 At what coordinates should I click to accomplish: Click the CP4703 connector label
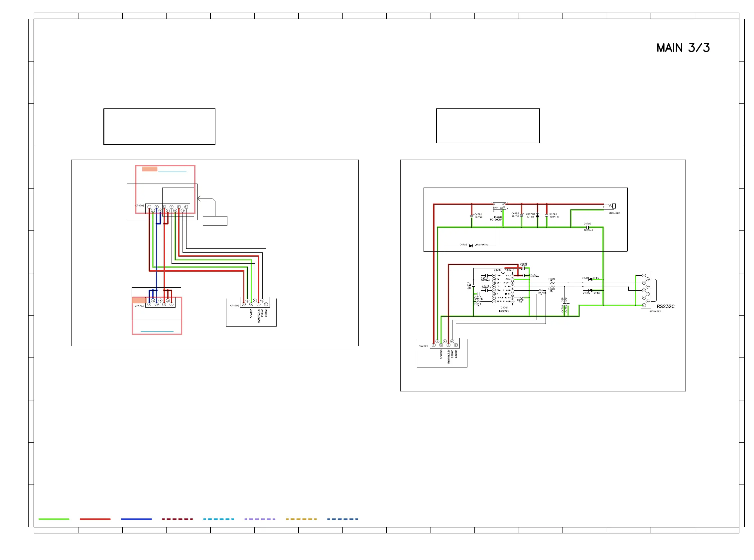pyautogui.click(x=139, y=306)
